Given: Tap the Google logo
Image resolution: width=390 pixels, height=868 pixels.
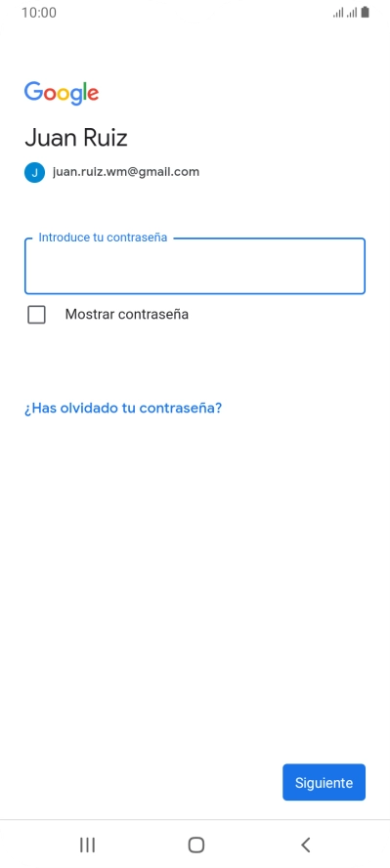Looking at the screenshot, I should [x=62, y=93].
